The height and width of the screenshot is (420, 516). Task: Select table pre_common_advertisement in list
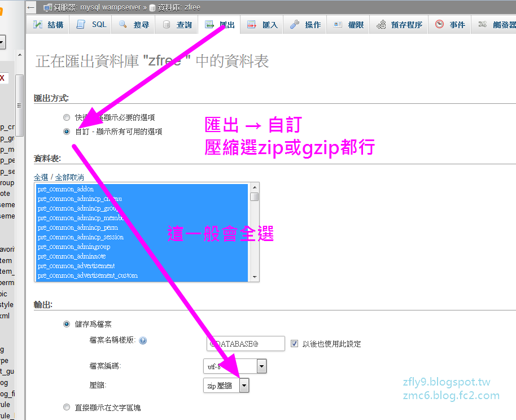click(142, 266)
